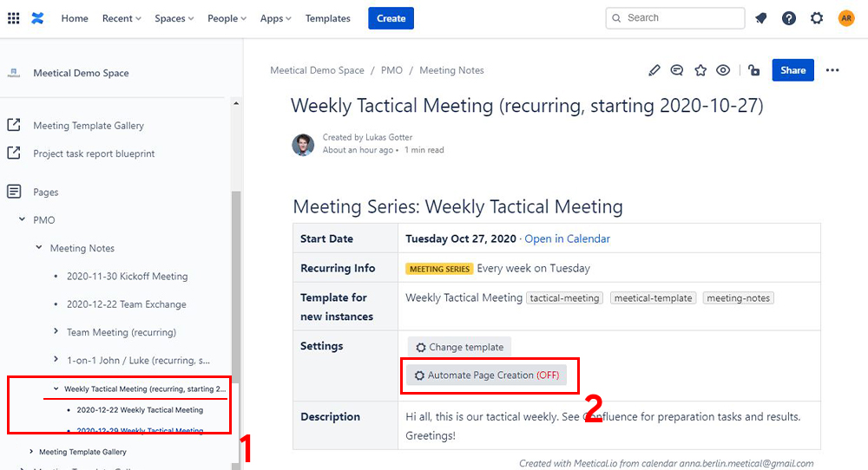This screenshot has height=470, width=868.
Task: Click gear icon on Change template button
Action: pyautogui.click(x=421, y=347)
